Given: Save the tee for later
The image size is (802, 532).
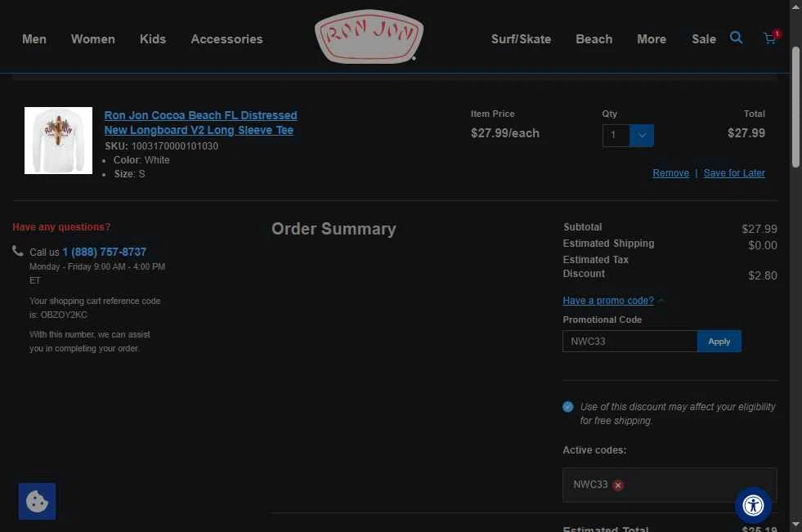Looking at the screenshot, I should (734, 173).
